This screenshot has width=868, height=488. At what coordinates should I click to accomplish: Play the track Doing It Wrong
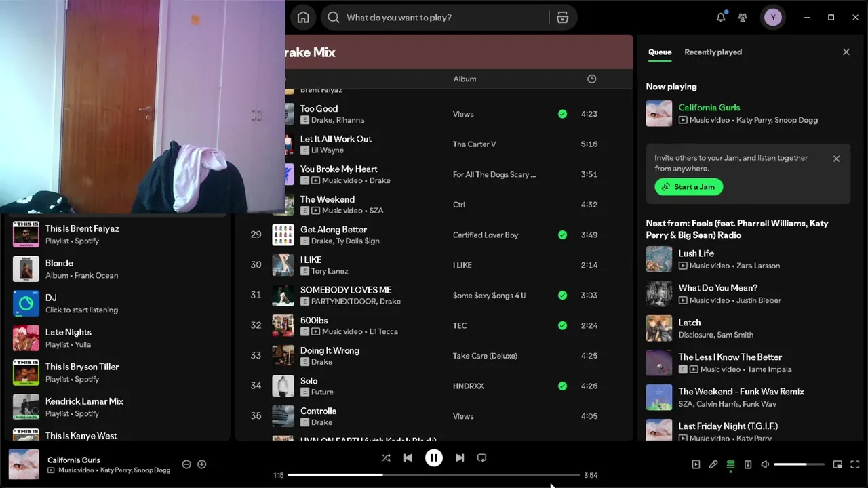(x=330, y=350)
